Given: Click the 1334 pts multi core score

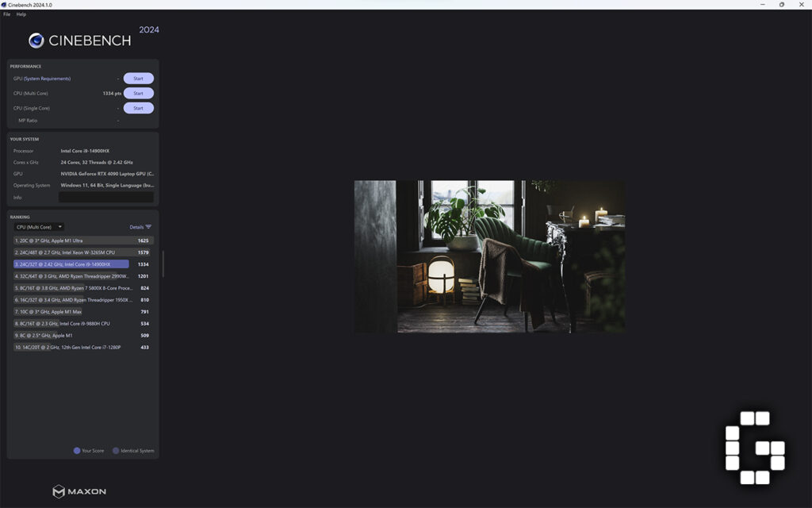Looking at the screenshot, I should click(x=112, y=94).
